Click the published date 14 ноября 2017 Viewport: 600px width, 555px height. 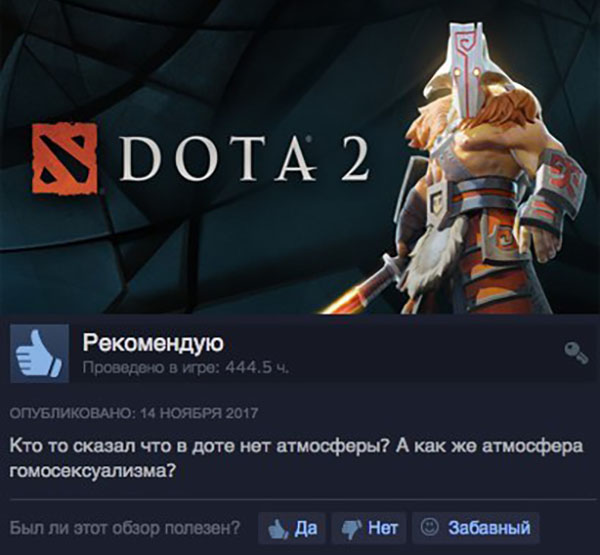click(199, 414)
